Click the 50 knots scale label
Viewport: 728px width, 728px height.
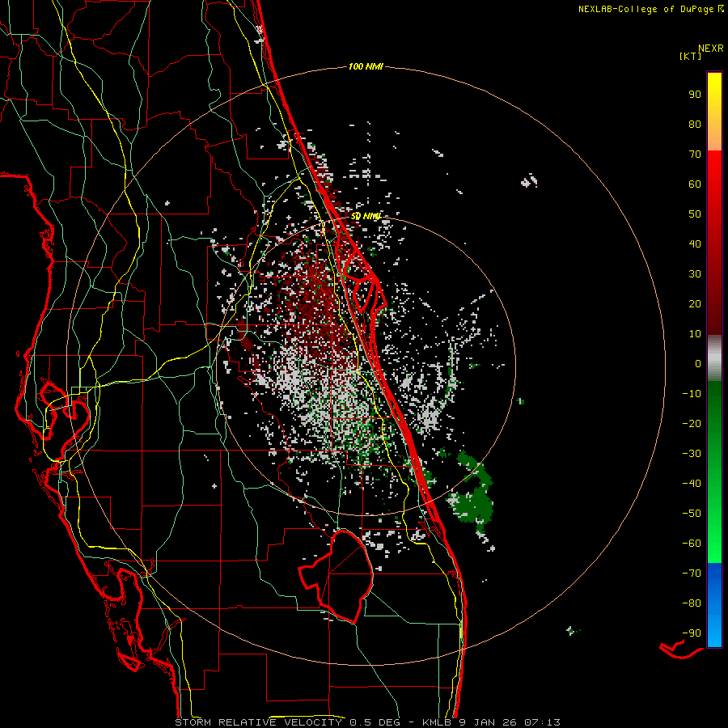click(x=695, y=214)
